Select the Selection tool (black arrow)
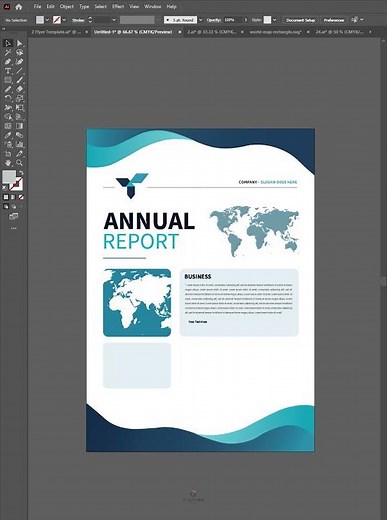The height and width of the screenshot is (520, 387). click(x=8, y=43)
